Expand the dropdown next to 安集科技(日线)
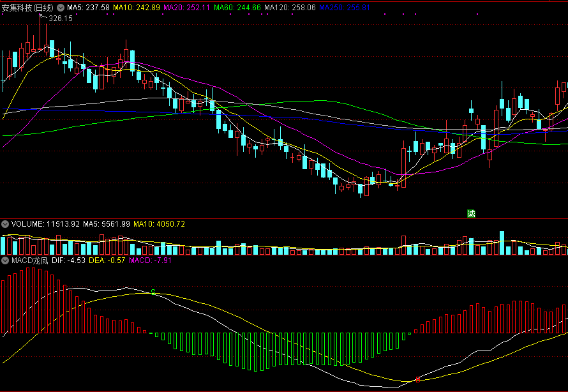Image resolution: width=568 pixels, height=392 pixels. [x=61, y=8]
